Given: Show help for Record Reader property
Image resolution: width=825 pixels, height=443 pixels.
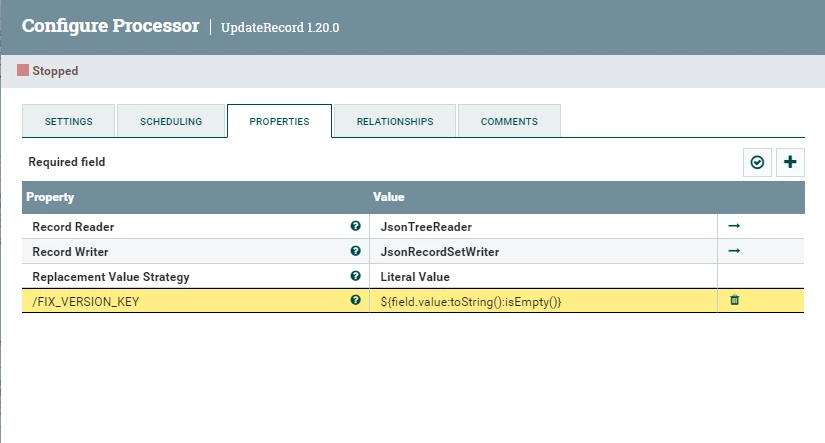Looking at the screenshot, I should click(x=356, y=226).
